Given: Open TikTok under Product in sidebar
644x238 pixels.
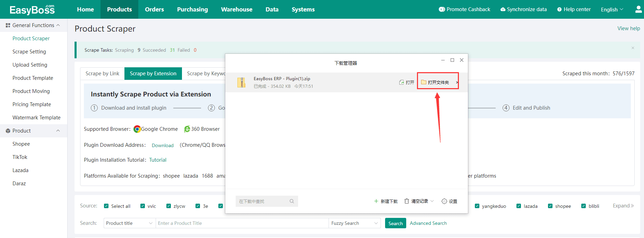Looking at the screenshot, I should coord(20,157).
